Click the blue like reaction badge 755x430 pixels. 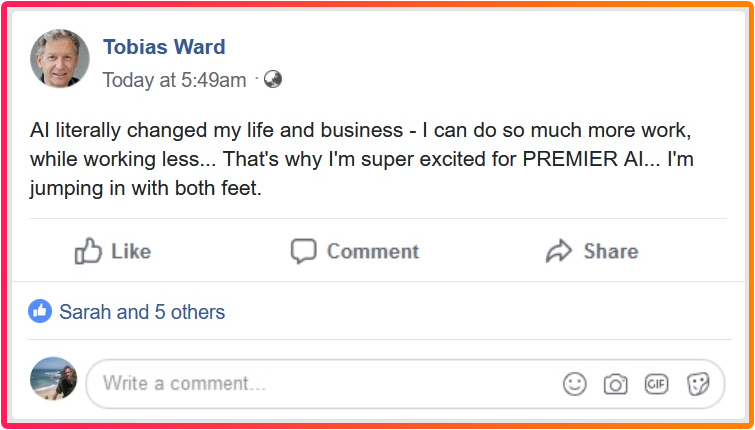tap(40, 312)
